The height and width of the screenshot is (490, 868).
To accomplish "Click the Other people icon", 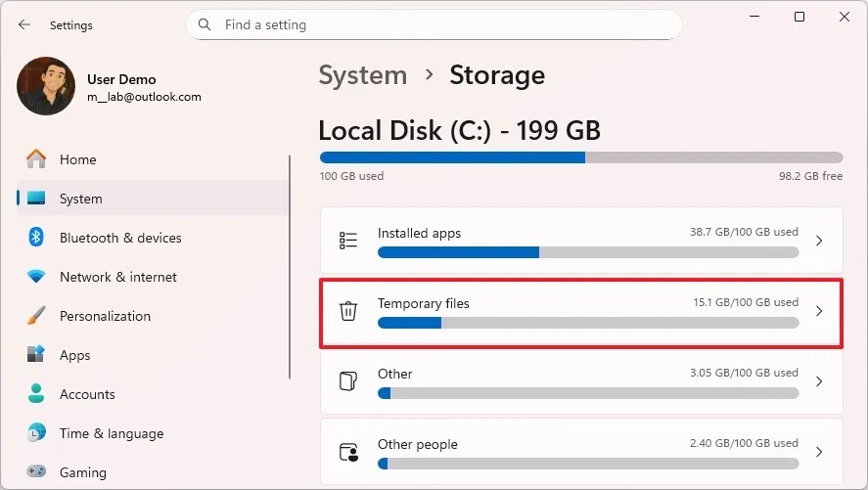I will pos(348,452).
